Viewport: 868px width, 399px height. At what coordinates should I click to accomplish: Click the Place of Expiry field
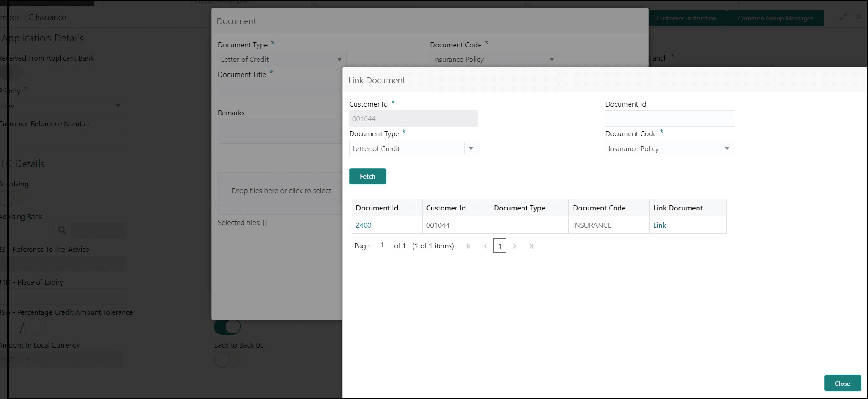tap(63, 297)
